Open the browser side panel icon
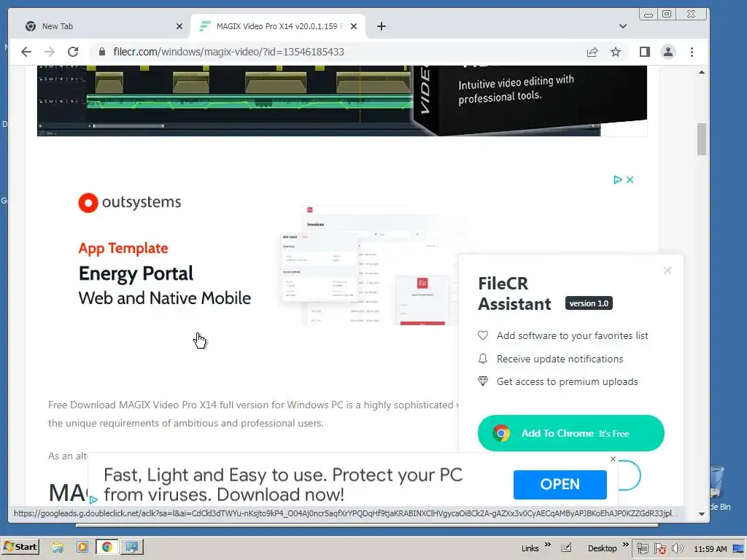 pyautogui.click(x=645, y=52)
